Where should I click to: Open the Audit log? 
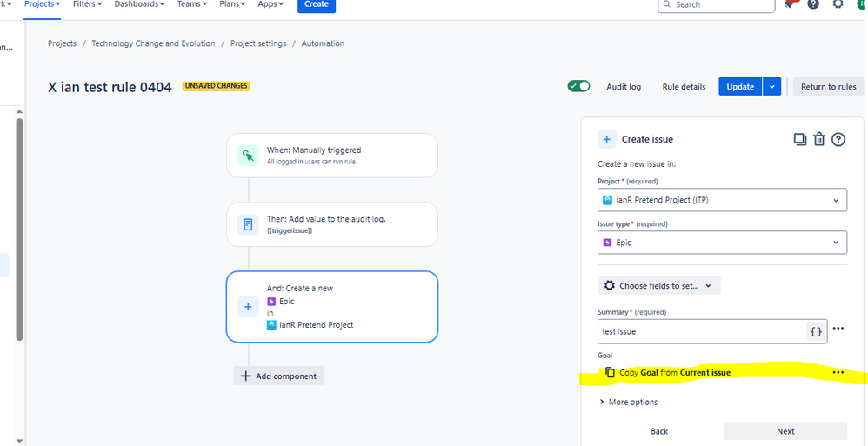[x=624, y=87]
